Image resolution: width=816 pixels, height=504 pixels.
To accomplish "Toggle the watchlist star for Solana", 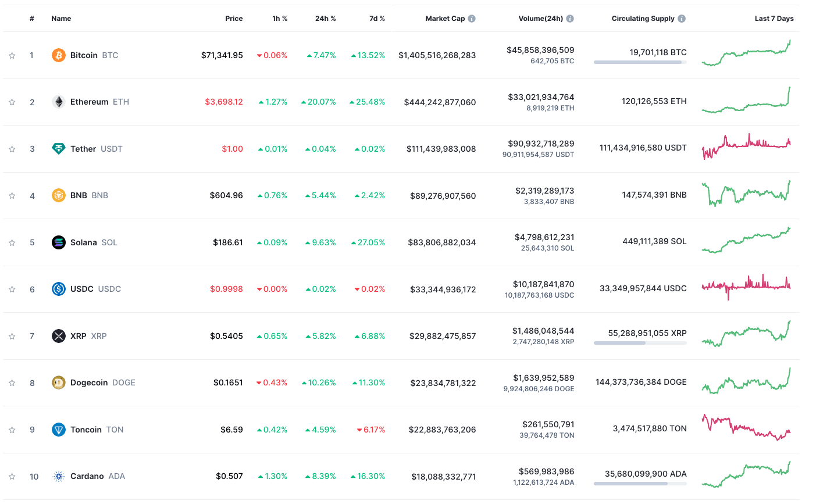I will (x=12, y=243).
